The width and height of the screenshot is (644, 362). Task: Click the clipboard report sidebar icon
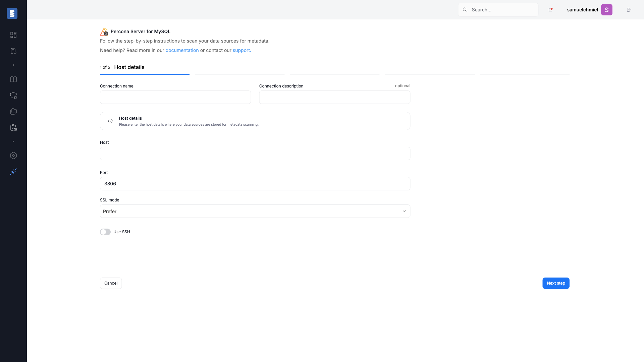click(13, 128)
